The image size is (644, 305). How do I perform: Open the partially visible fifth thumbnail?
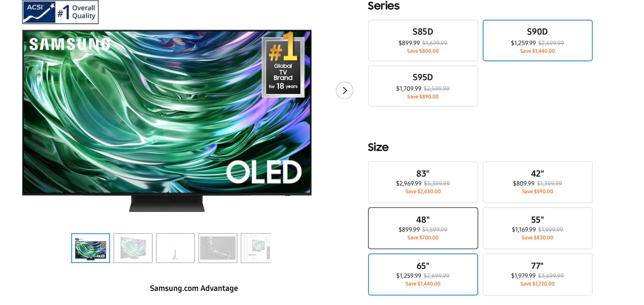[256, 248]
